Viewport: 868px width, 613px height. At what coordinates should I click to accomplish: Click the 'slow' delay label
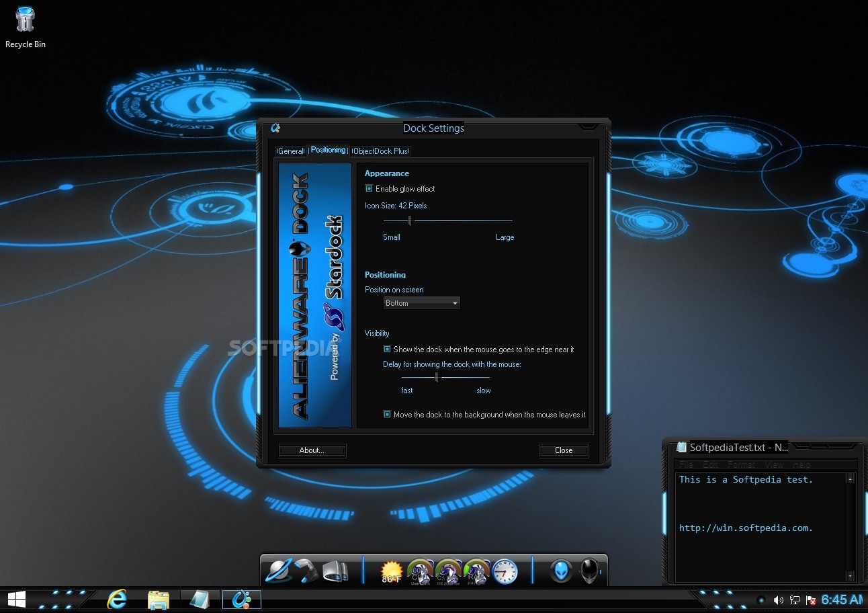pos(484,391)
